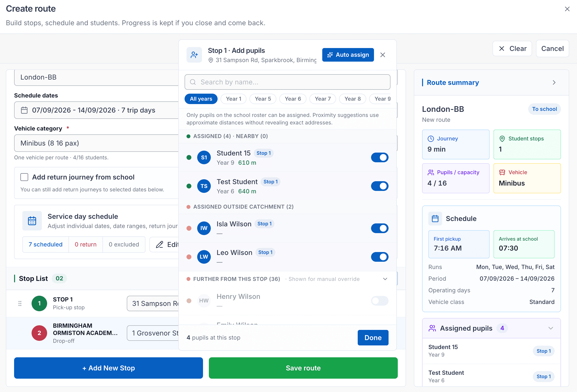Click the Service day schedule calendar icon

pos(32,221)
